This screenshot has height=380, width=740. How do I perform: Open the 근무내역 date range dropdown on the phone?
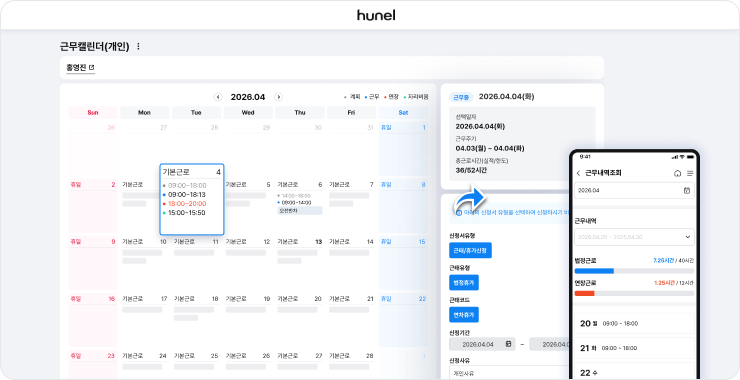coord(634,237)
